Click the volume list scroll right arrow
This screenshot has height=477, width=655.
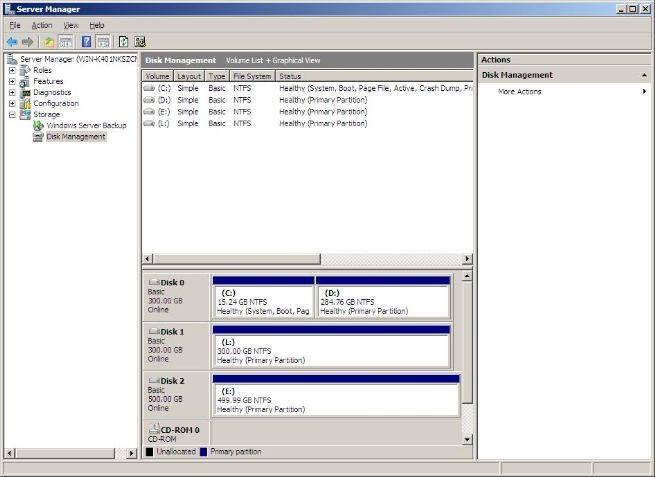[x=467, y=259]
